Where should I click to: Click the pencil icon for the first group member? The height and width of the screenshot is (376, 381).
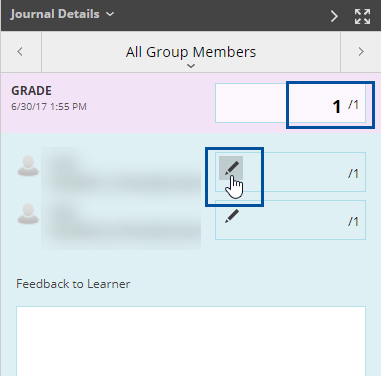coord(231,168)
